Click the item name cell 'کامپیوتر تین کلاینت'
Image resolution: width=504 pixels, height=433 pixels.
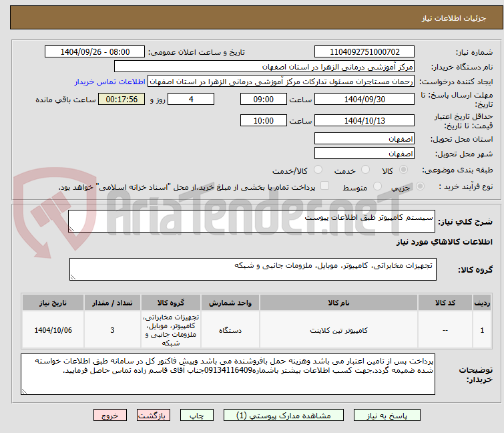pyautogui.click(x=339, y=330)
